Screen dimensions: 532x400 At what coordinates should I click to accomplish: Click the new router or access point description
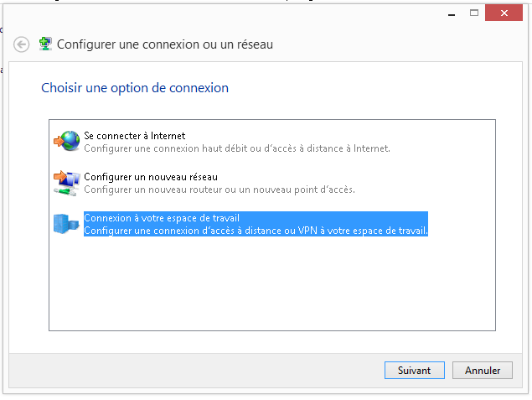coord(220,190)
